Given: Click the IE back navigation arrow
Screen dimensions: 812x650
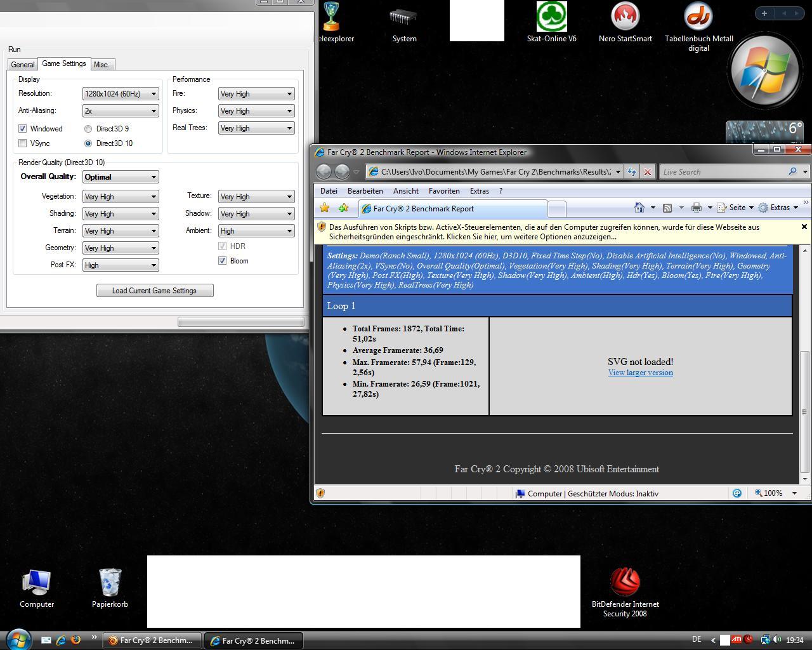Looking at the screenshot, I should pos(324,171).
